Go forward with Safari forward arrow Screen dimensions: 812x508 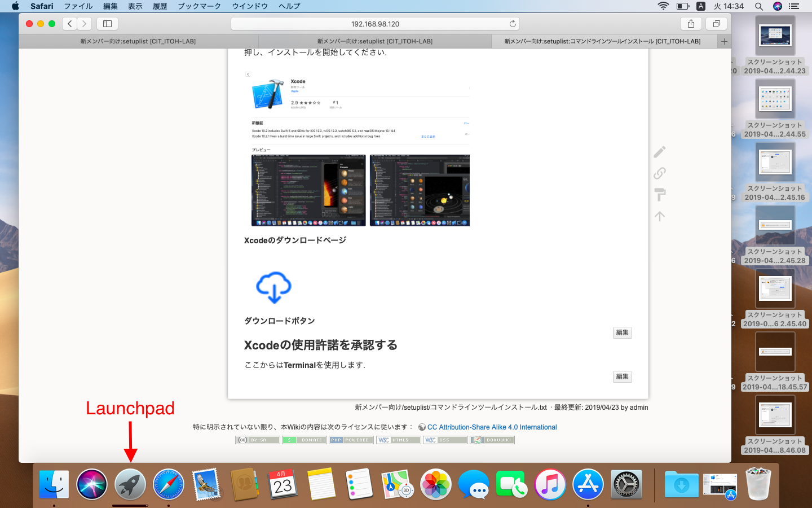(85, 24)
